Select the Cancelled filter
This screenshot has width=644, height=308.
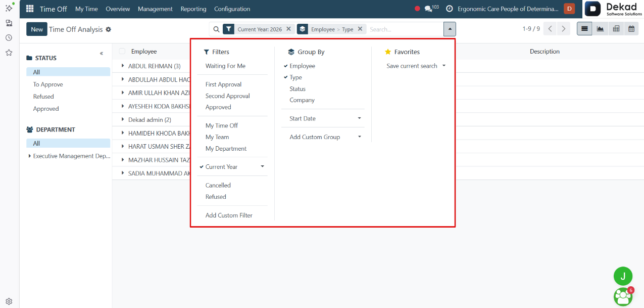click(x=218, y=185)
